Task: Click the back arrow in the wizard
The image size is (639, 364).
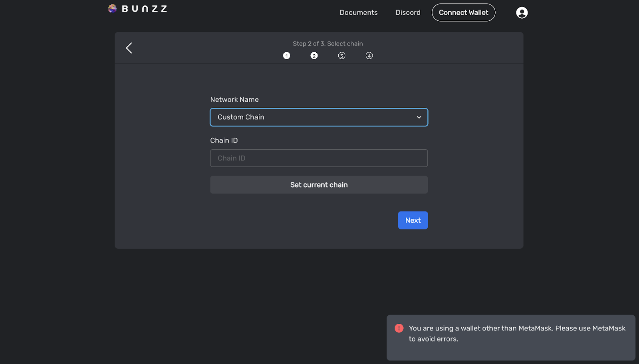Action: (129, 47)
